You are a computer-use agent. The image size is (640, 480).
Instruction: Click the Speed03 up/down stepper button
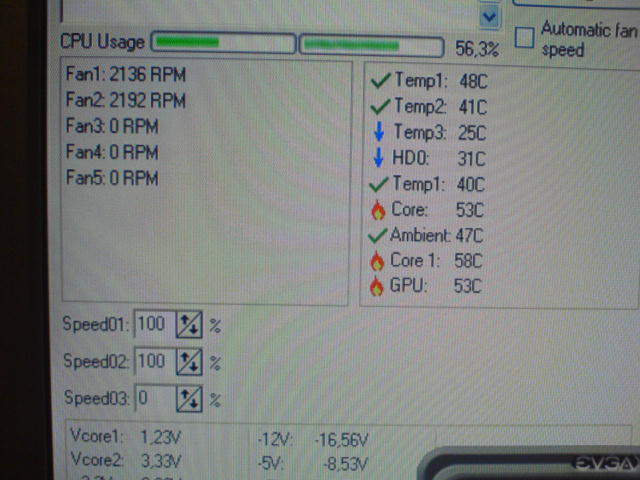pos(189,398)
